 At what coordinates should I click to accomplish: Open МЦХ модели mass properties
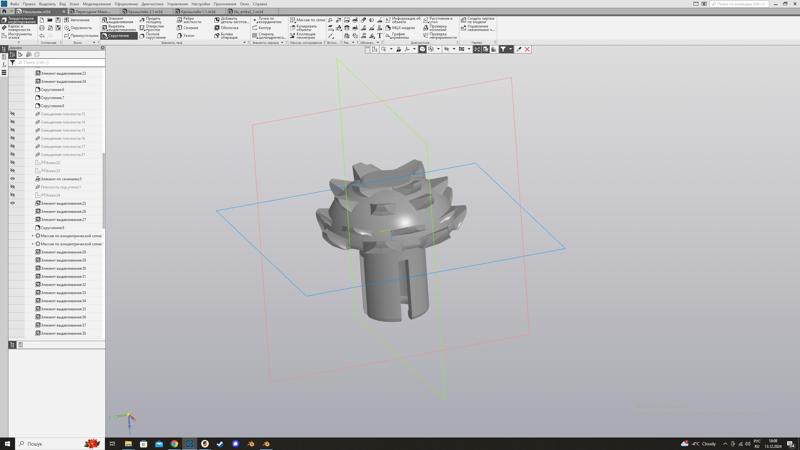(401, 28)
